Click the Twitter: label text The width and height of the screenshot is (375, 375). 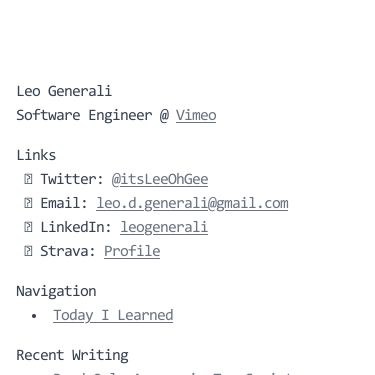[x=72, y=179]
